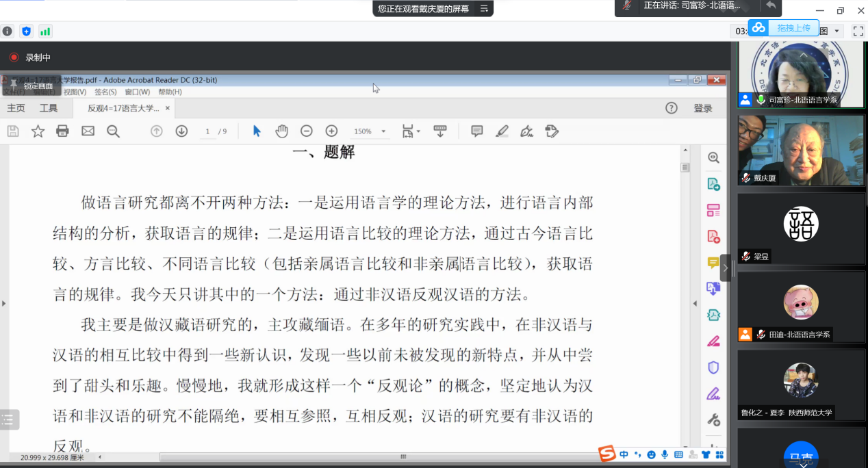Open the 窗口(W) menu

(137, 92)
